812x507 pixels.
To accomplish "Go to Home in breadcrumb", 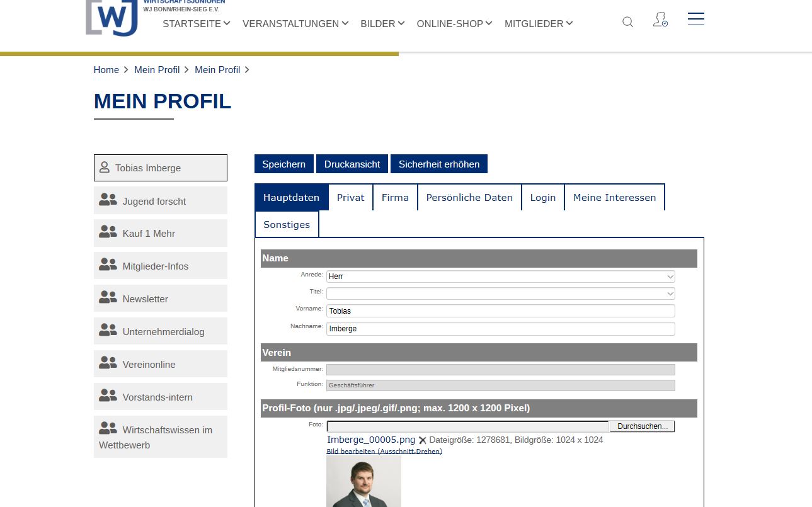I will (106, 70).
